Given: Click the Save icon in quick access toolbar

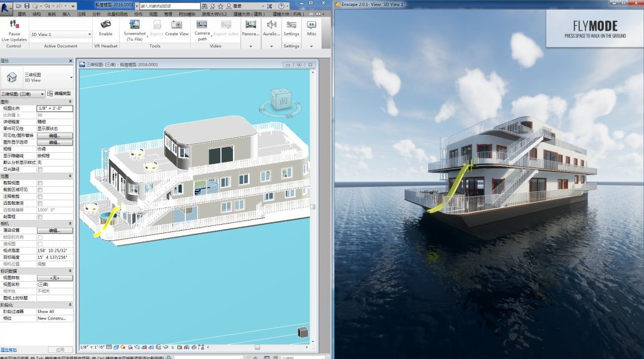Looking at the screenshot, I should tap(27, 6).
